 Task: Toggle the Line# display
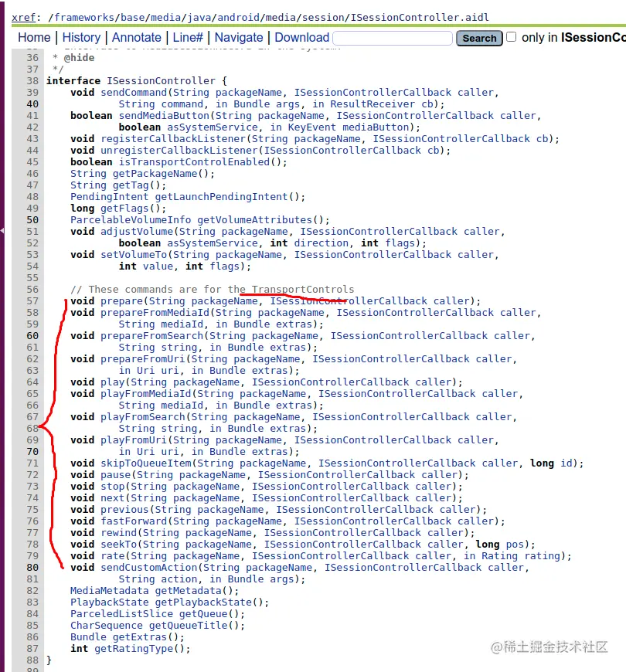pyautogui.click(x=188, y=38)
